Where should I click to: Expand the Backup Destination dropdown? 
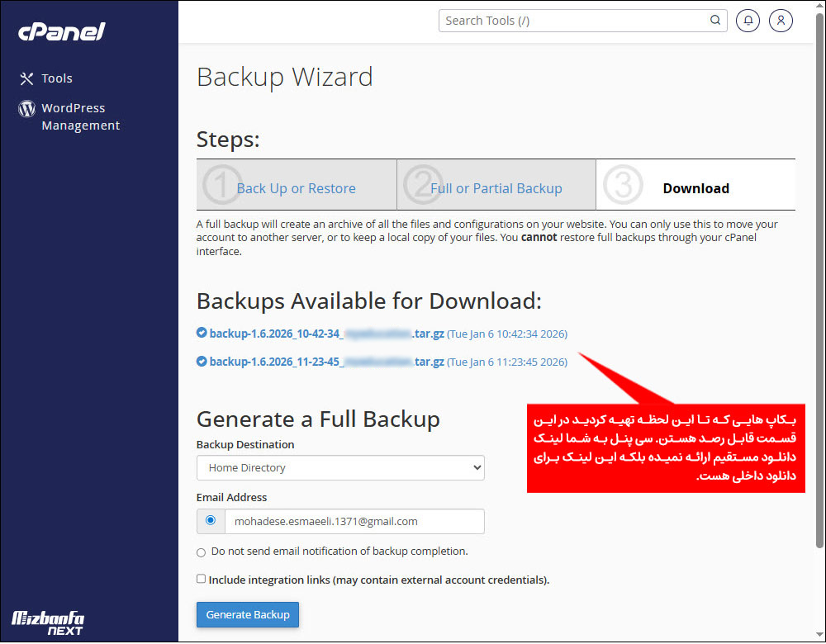point(340,467)
